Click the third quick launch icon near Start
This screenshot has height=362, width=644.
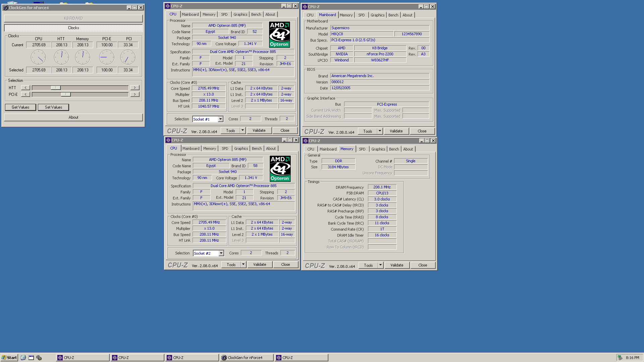(x=39, y=358)
